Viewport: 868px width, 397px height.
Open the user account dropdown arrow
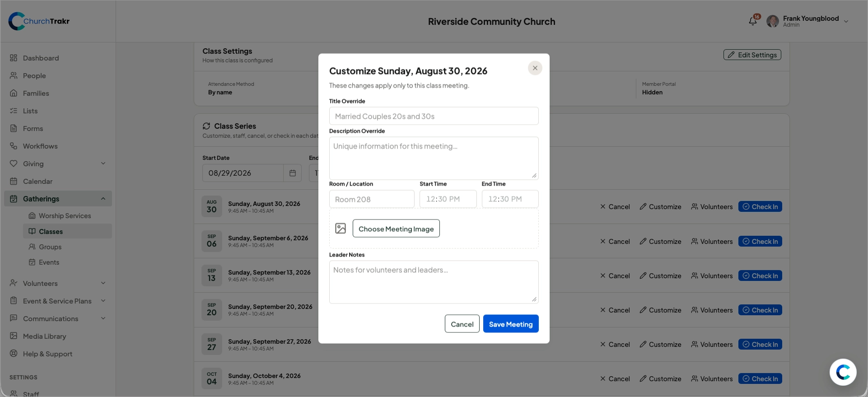point(846,21)
